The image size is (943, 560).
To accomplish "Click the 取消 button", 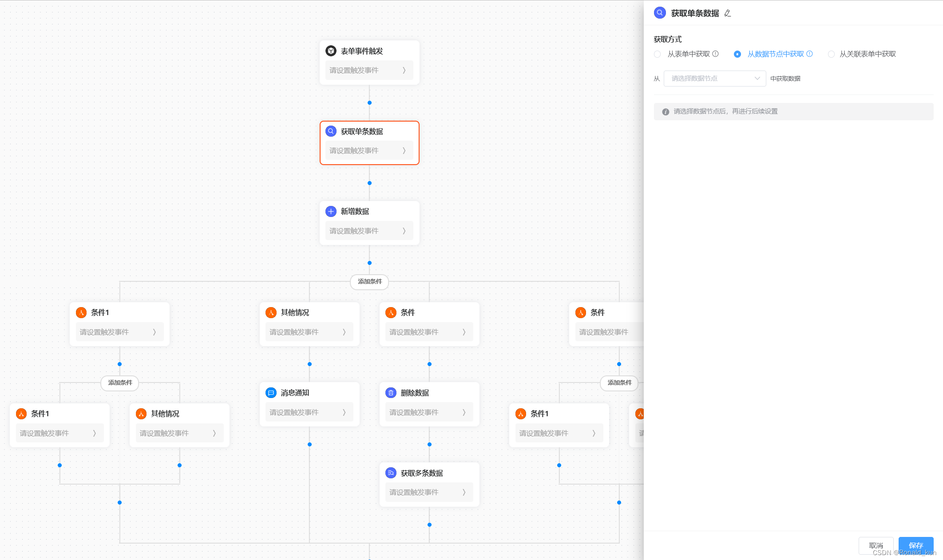I will [876, 545].
